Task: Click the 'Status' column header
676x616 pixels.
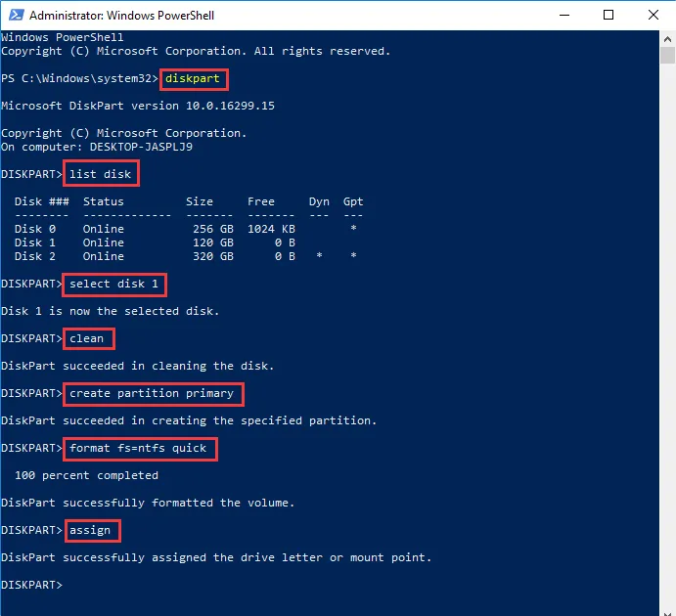Action: tap(103, 201)
